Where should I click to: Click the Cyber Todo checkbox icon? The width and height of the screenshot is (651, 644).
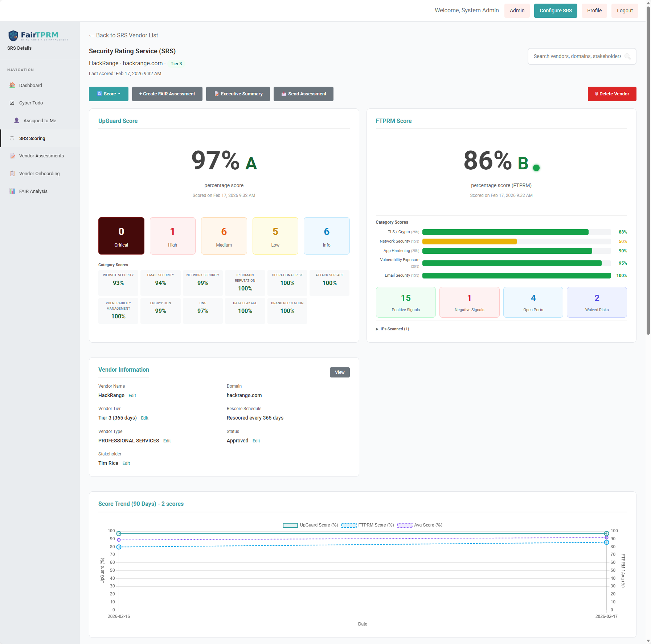[x=12, y=103]
